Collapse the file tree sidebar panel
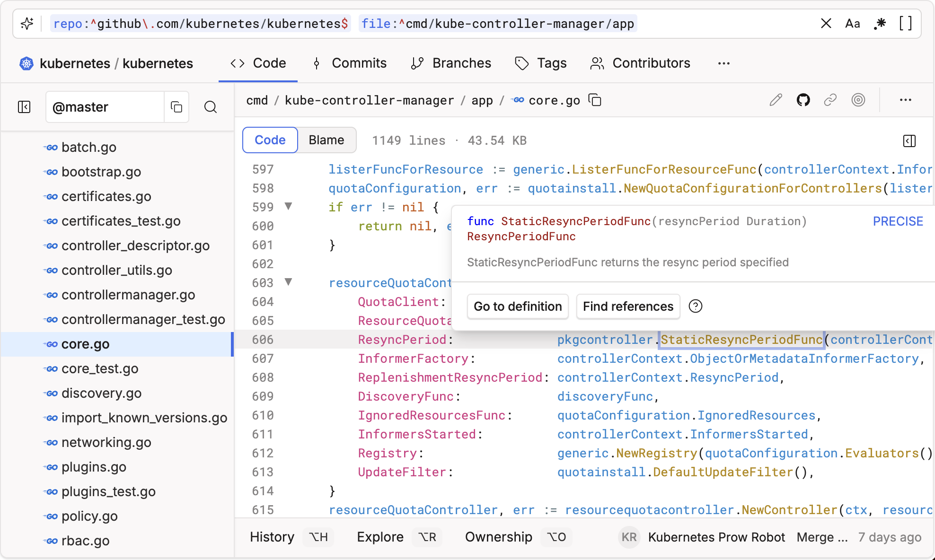 24,107
